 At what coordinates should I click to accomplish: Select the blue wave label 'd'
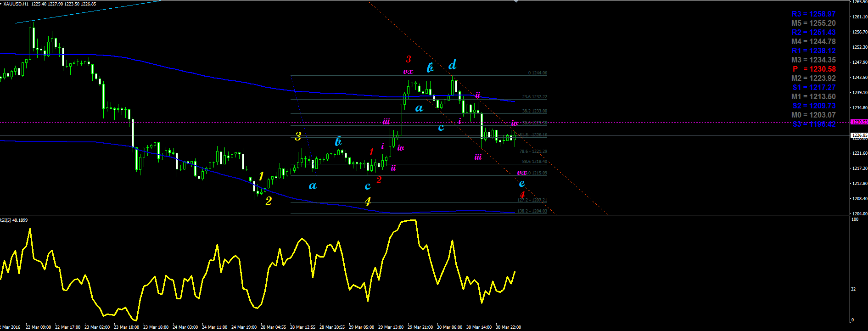453,64
